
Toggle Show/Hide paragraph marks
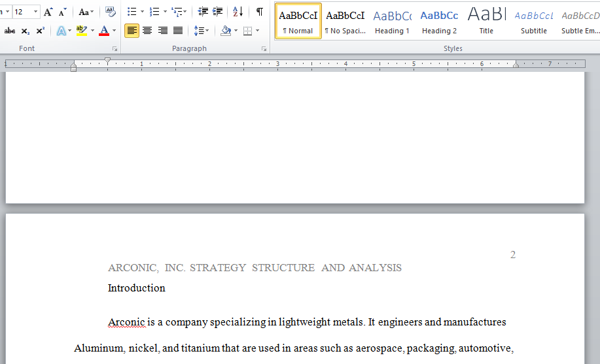pyautogui.click(x=260, y=12)
